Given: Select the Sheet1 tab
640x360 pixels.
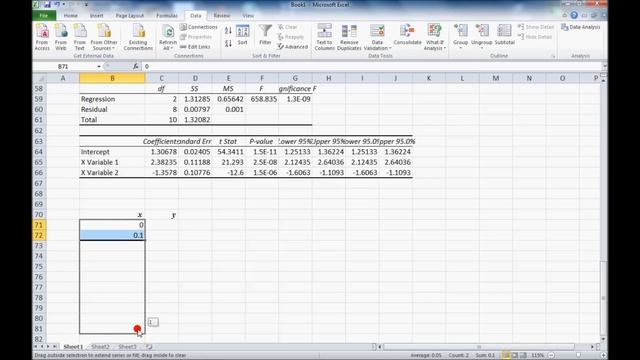Looking at the screenshot, I should (73, 347).
